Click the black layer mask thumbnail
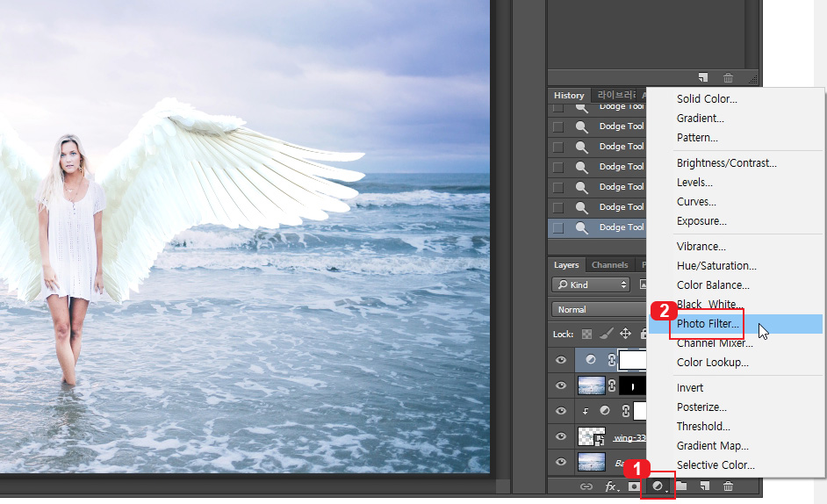 (632, 385)
